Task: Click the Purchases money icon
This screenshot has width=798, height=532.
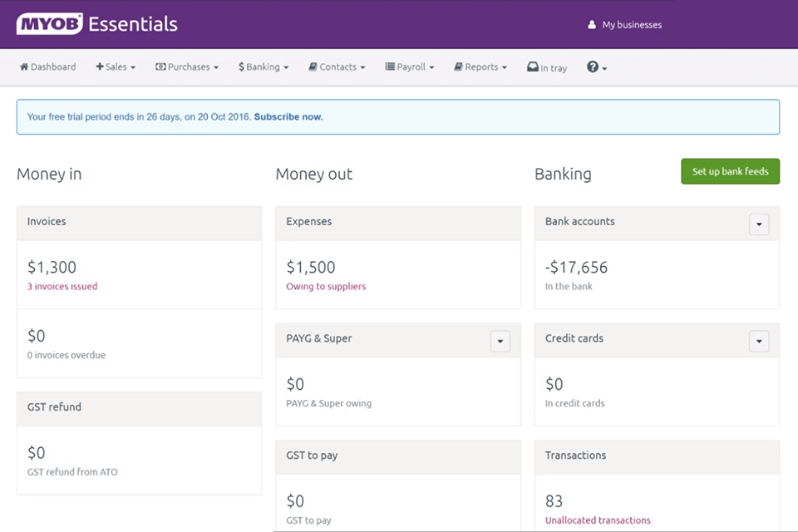Action: pyautogui.click(x=160, y=66)
